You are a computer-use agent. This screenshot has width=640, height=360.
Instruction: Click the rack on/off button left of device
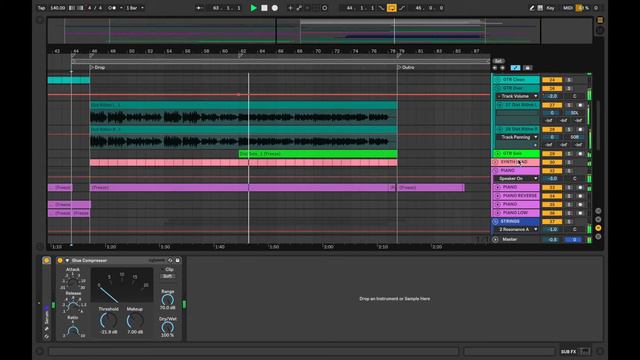tap(46, 260)
